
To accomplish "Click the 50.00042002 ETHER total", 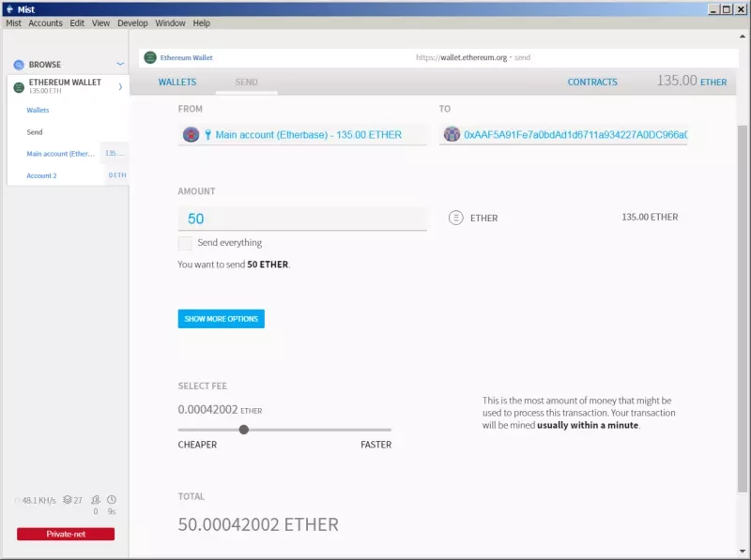I will [258, 524].
